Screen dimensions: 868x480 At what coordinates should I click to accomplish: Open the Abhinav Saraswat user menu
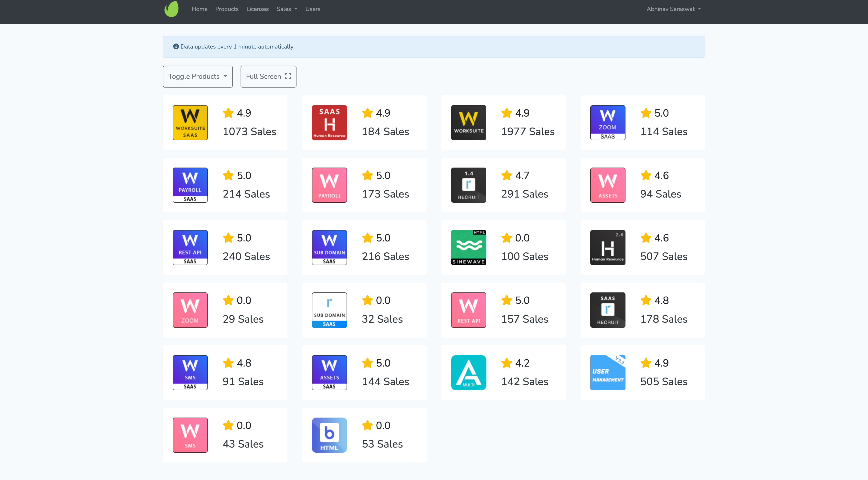point(673,9)
